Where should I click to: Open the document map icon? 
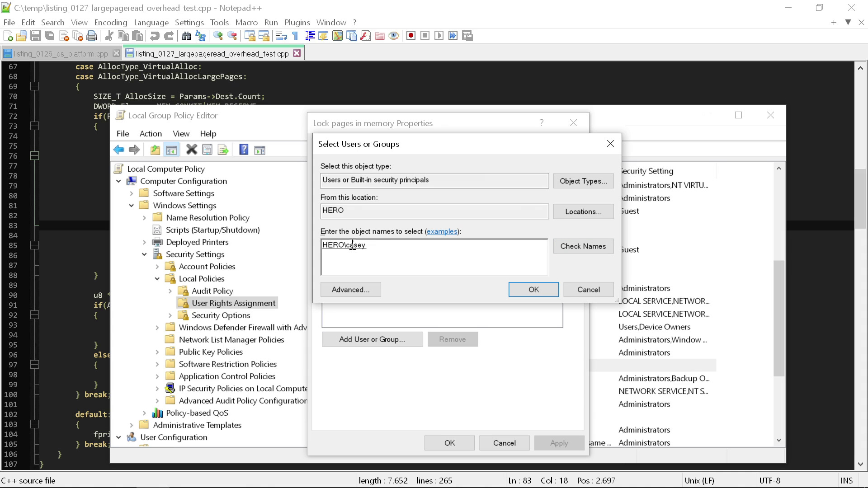[x=338, y=36]
